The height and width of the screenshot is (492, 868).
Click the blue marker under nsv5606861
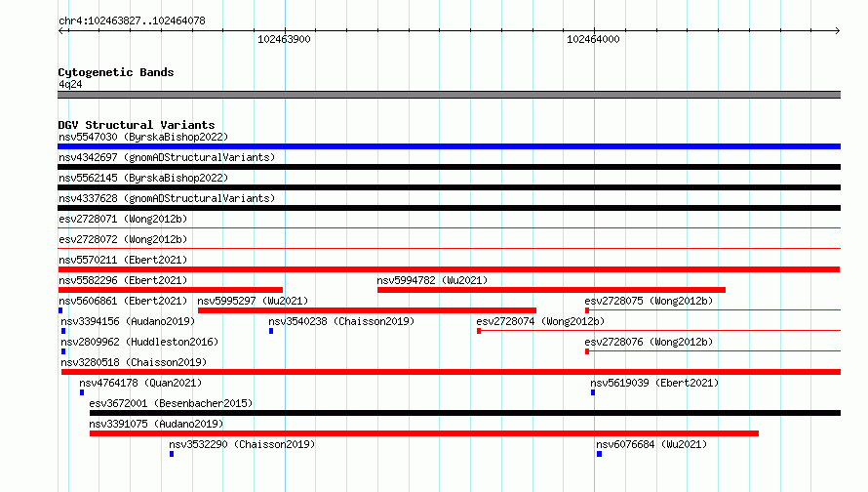pos(60,310)
